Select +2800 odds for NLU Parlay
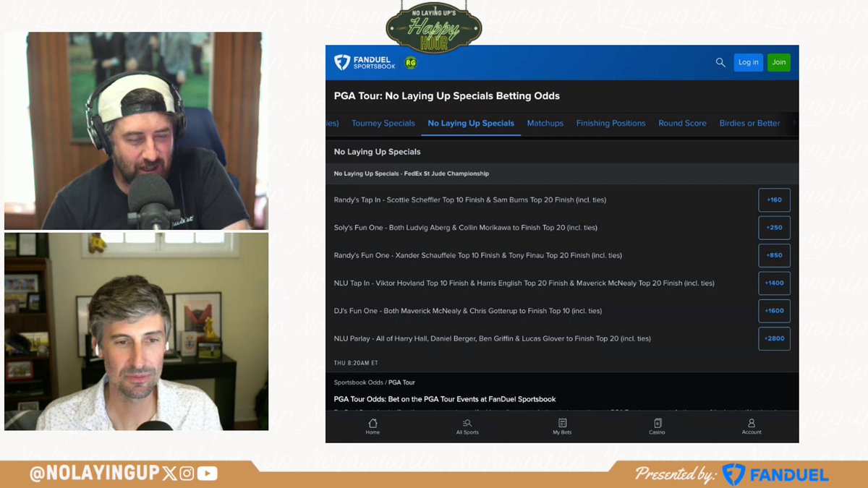The image size is (868, 488). 774,338
